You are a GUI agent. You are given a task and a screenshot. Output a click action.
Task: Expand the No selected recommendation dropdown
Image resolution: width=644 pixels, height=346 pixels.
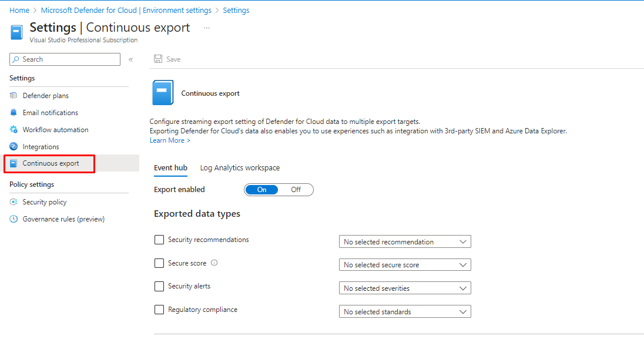[404, 242]
